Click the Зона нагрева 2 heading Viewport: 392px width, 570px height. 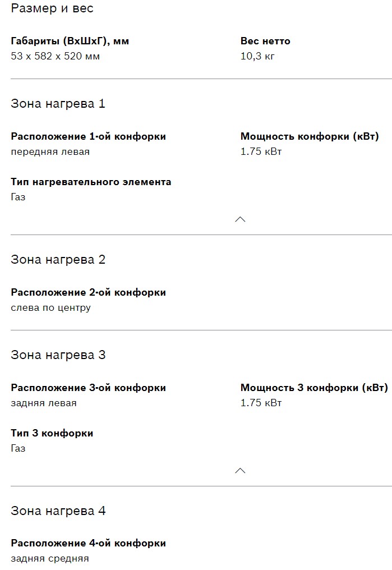(x=58, y=260)
